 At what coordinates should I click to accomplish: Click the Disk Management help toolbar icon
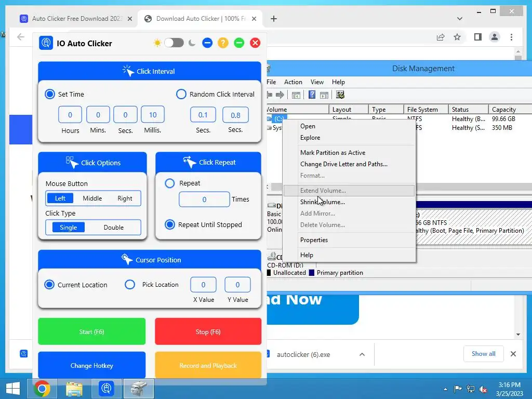[312, 95]
